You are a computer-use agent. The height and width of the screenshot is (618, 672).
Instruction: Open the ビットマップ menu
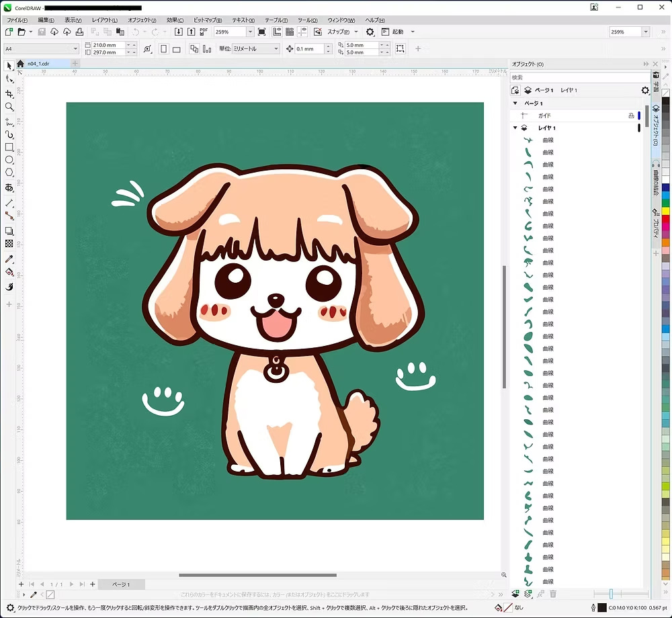206,19
